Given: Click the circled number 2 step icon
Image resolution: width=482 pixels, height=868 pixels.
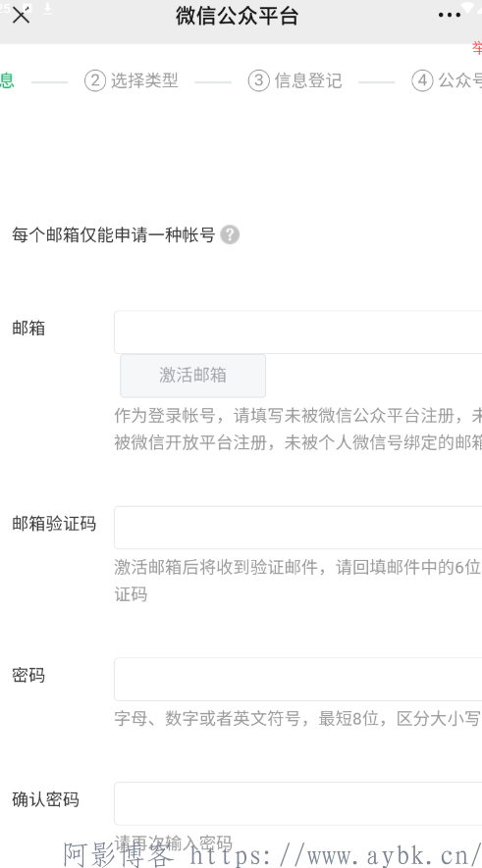Looking at the screenshot, I should 95,80.
